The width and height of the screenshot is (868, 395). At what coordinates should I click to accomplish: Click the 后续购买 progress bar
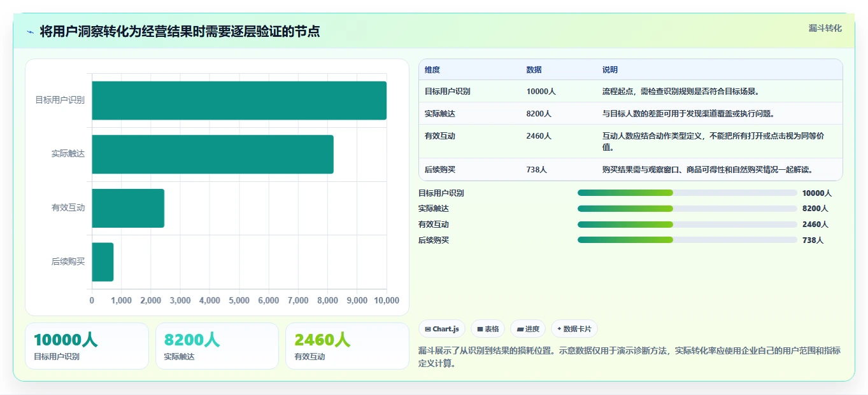click(687, 240)
